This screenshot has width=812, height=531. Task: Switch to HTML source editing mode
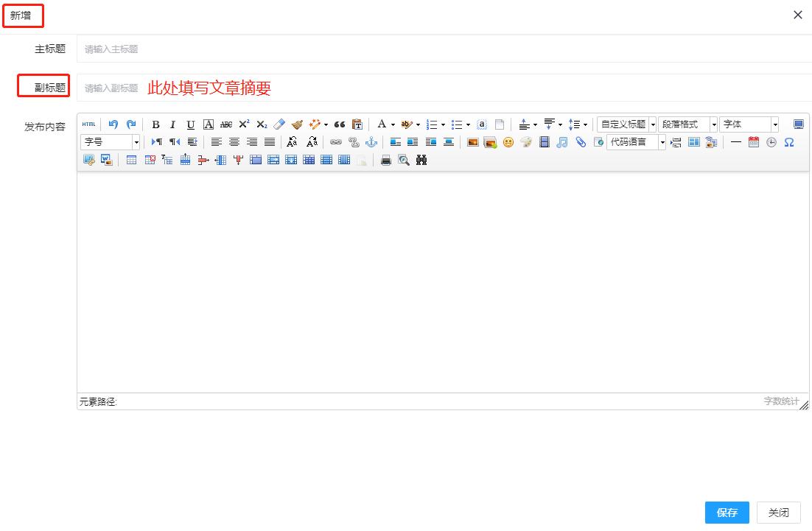point(89,124)
